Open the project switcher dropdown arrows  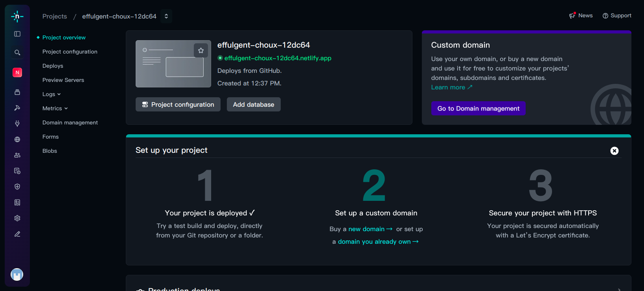166,16
